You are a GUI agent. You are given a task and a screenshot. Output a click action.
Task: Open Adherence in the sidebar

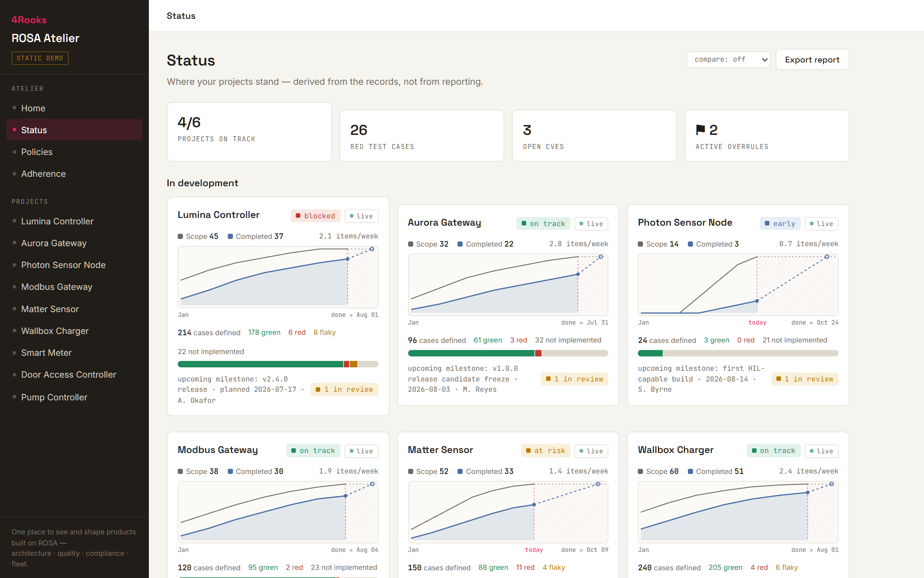click(x=74, y=173)
